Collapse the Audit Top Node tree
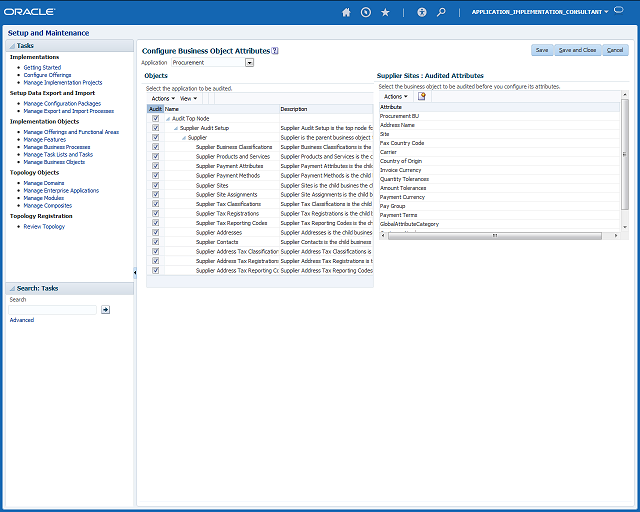Image resolution: width=640 pixels, height=512 pixels. click(168, 119)
